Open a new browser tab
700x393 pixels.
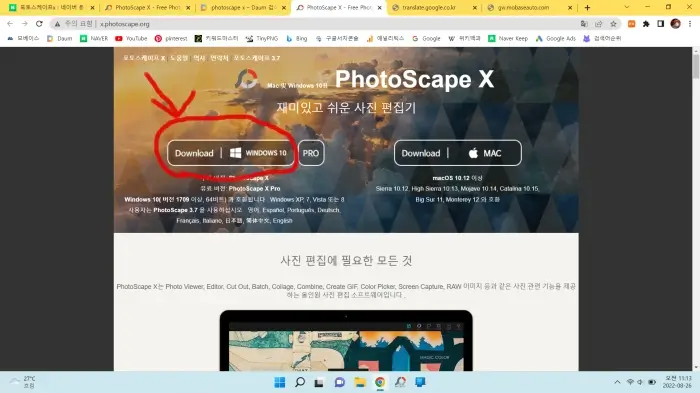(x=588, y=8)
